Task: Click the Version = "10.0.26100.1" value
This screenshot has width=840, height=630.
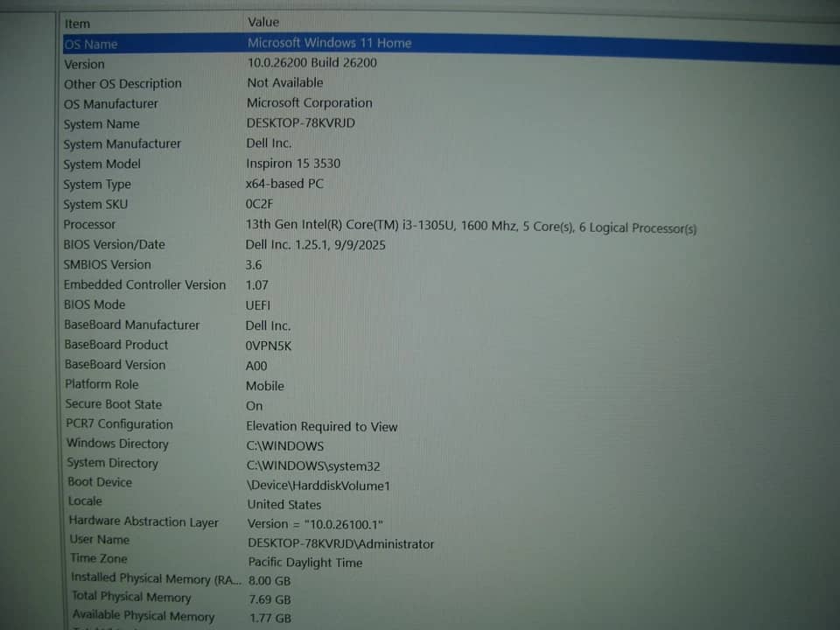Action: tap(315, 524)
